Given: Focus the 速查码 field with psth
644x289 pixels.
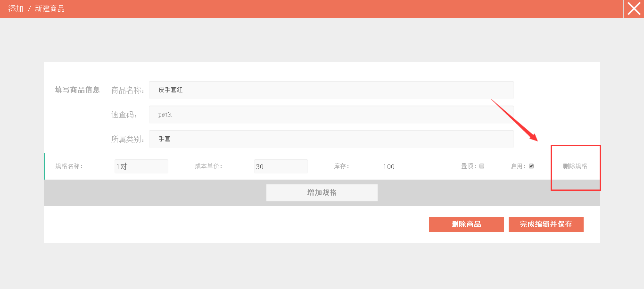Looking at the screenshot, I should tap(331, 115).
